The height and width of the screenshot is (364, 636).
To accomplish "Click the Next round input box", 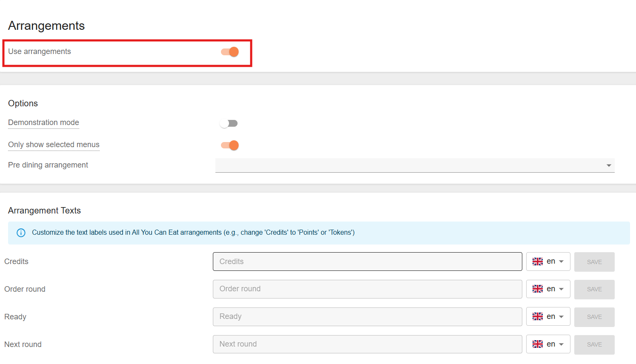I will click(367, 344).
